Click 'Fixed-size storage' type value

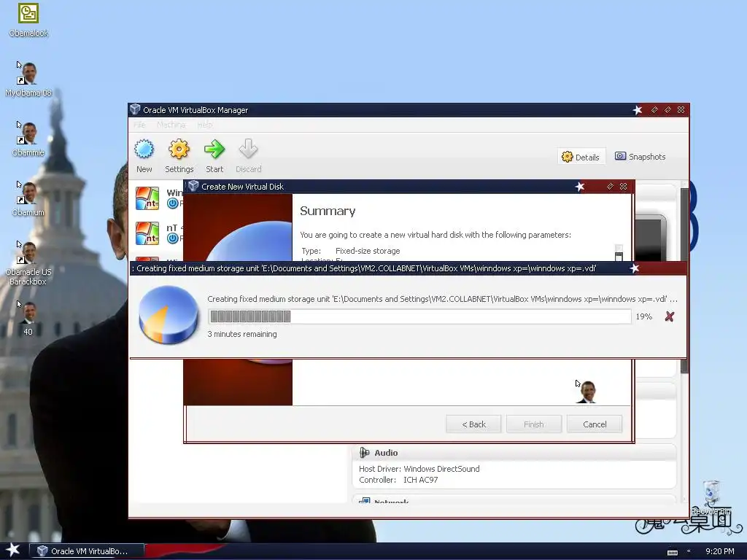pyautogui.click(x=368, y=251)
